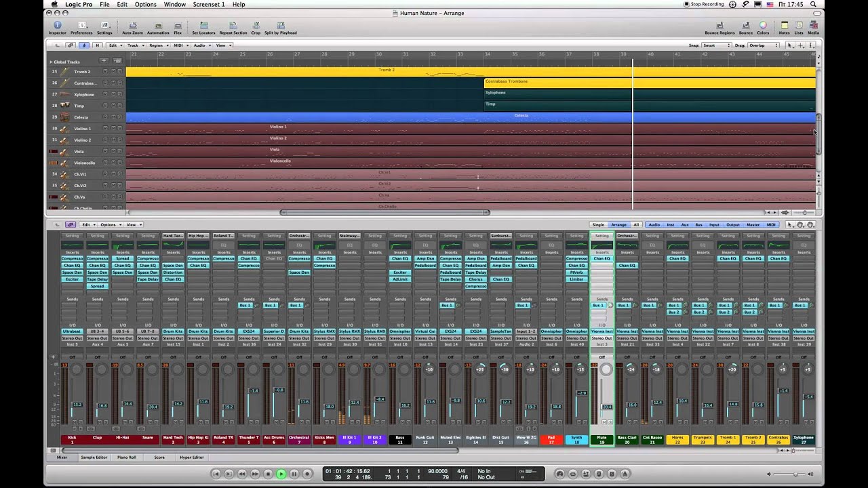The height and width of the screenshot is (488, 868).
Task: Switch to the Piano Roll tab
Action: pos(127,457)
